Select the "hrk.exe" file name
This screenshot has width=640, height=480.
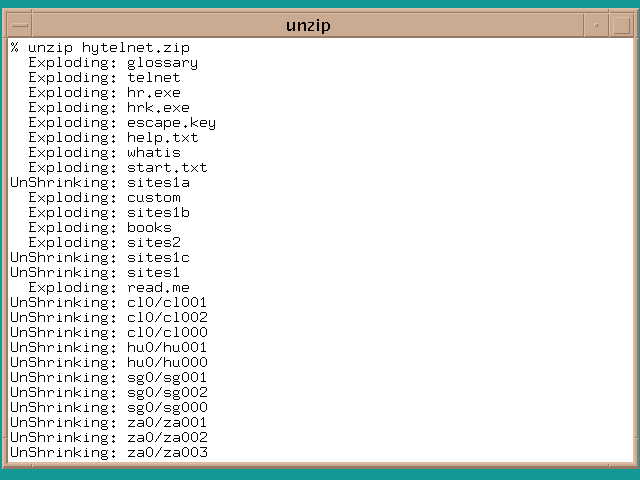point(158,108)
